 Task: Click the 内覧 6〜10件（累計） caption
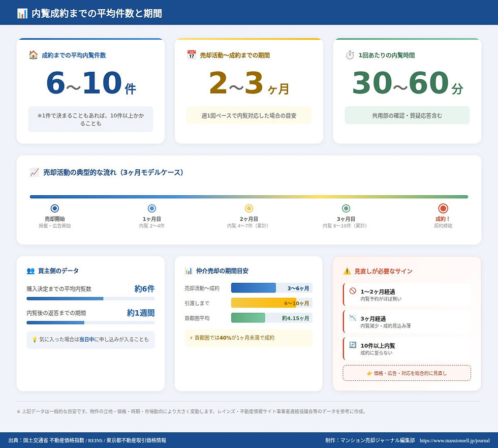pos(346,226)
